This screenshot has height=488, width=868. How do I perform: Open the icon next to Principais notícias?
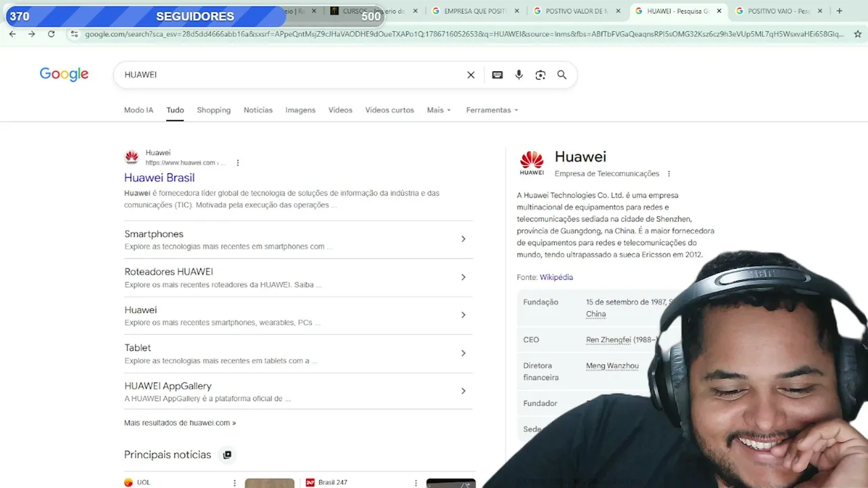(x=227, y=455)
